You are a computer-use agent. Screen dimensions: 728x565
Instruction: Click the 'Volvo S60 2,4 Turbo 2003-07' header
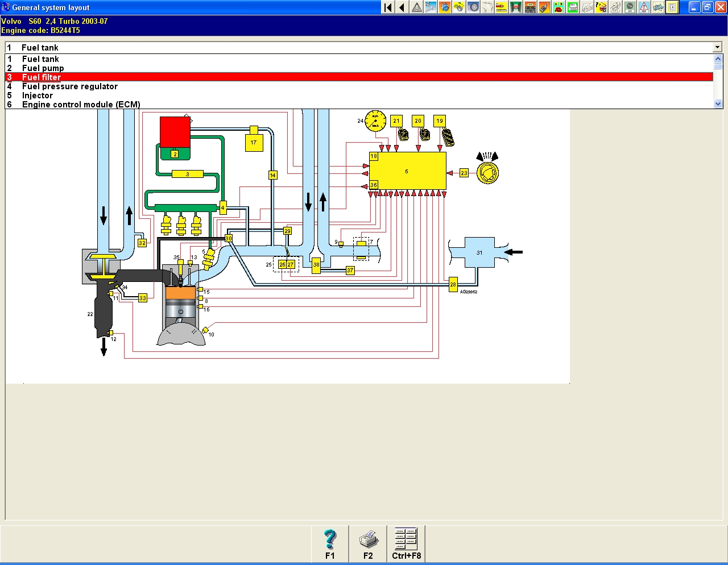[x=55, y=21]
